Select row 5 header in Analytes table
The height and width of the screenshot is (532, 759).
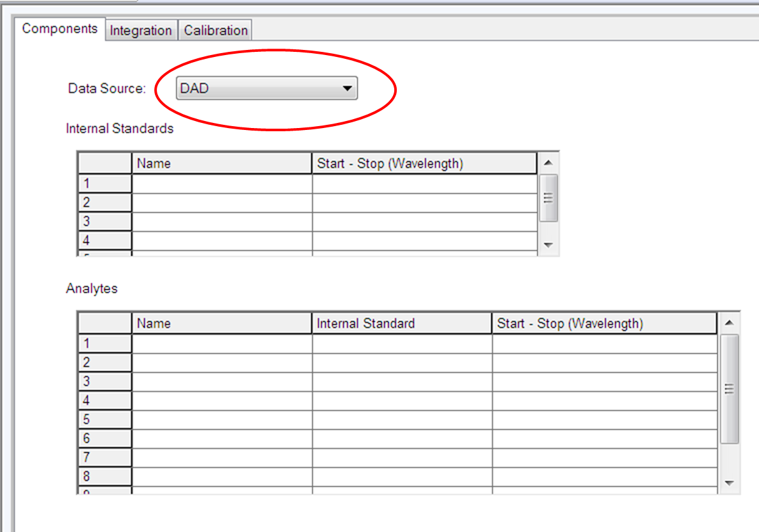[104, 420]
